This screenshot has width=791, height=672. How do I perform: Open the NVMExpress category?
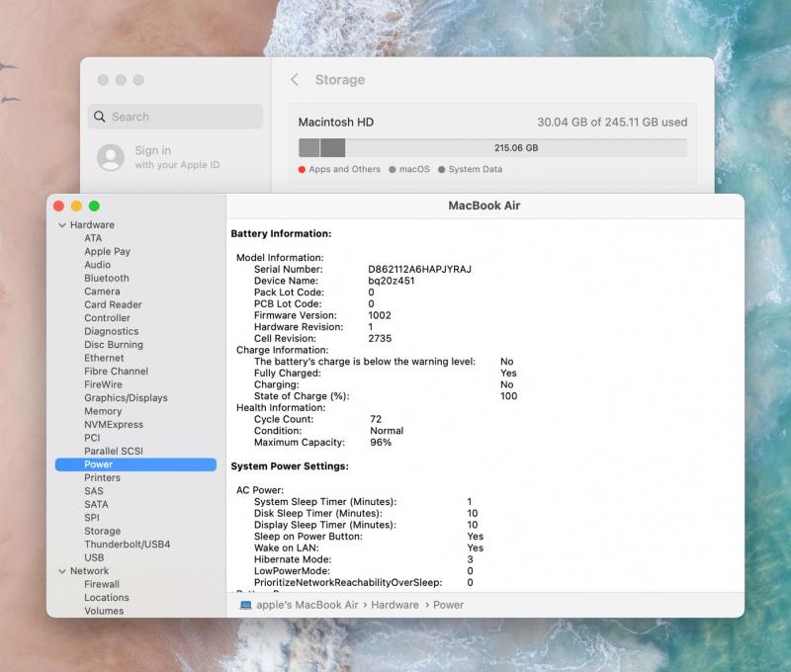point(114,425)
